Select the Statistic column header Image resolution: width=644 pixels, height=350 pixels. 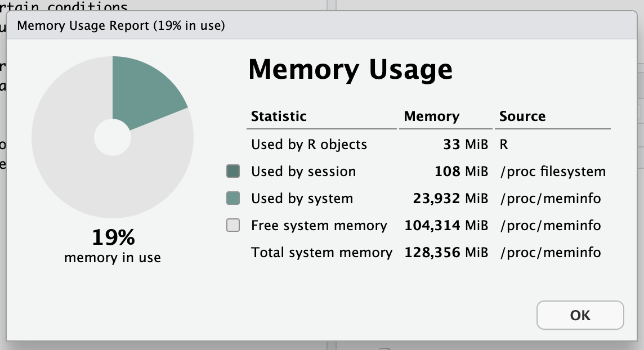pyautogui.click(x=279, y=116)
